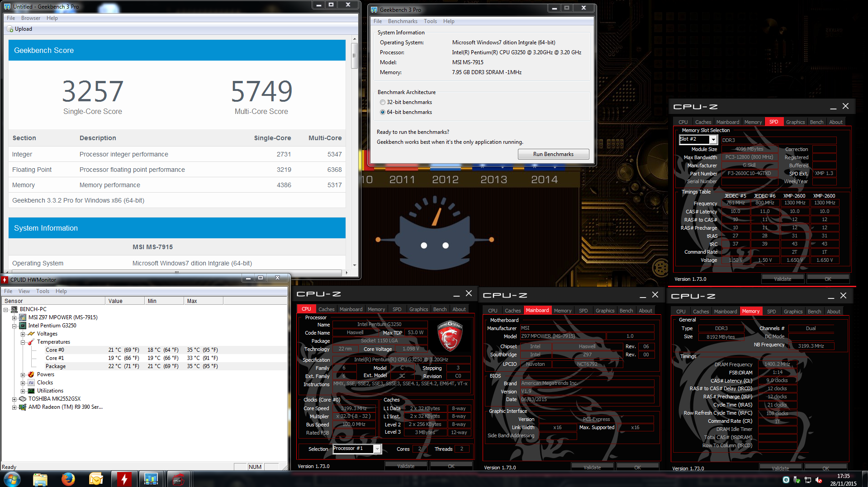This screenshot has width=868, height=487.
Task: Switch to the Graphics tab in SPD CPU-Z window
Action: [x=795, y=122]
